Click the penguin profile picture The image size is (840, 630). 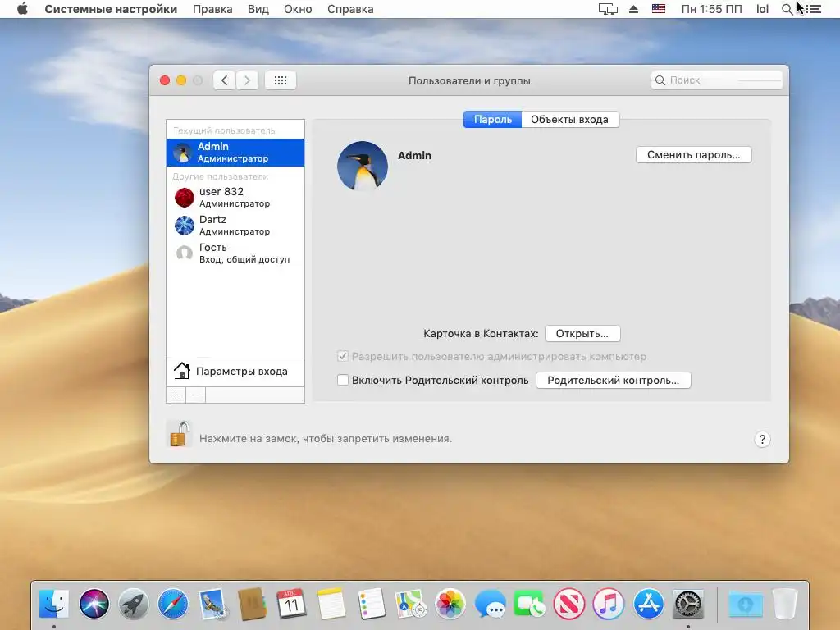point(363,166)
